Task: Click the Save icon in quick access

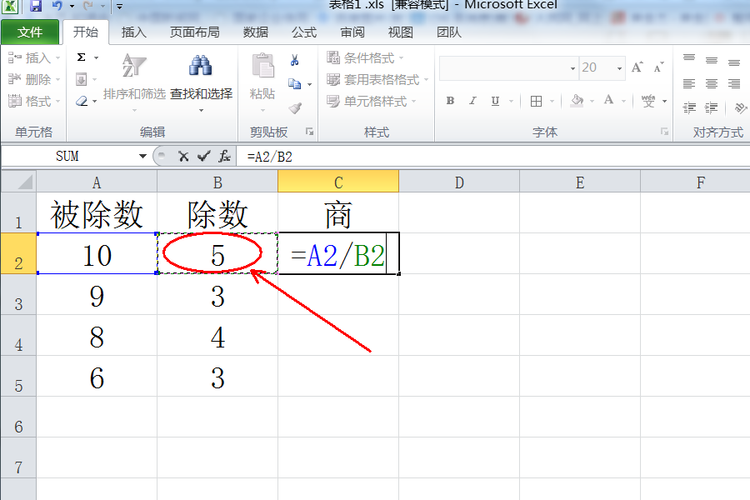Action: coord(36,6)
